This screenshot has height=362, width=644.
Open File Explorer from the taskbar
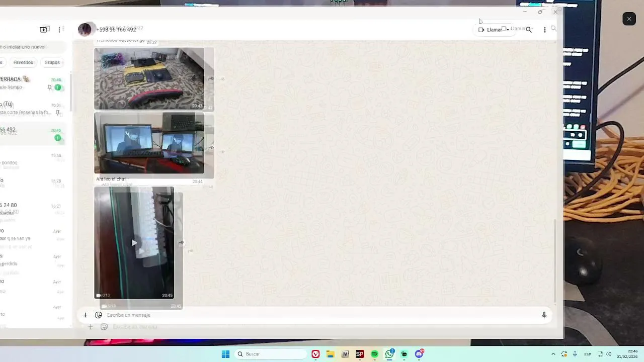pos(330,354)
